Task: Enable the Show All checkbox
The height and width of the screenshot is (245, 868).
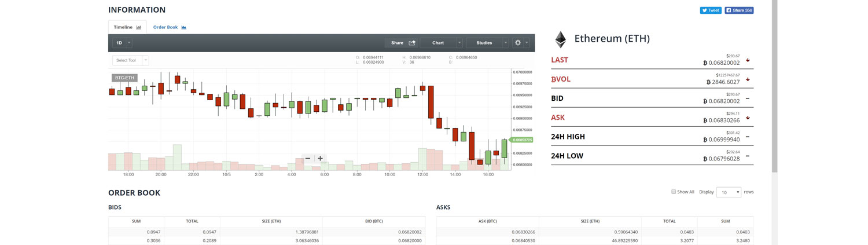Action: tap(674, 192)
